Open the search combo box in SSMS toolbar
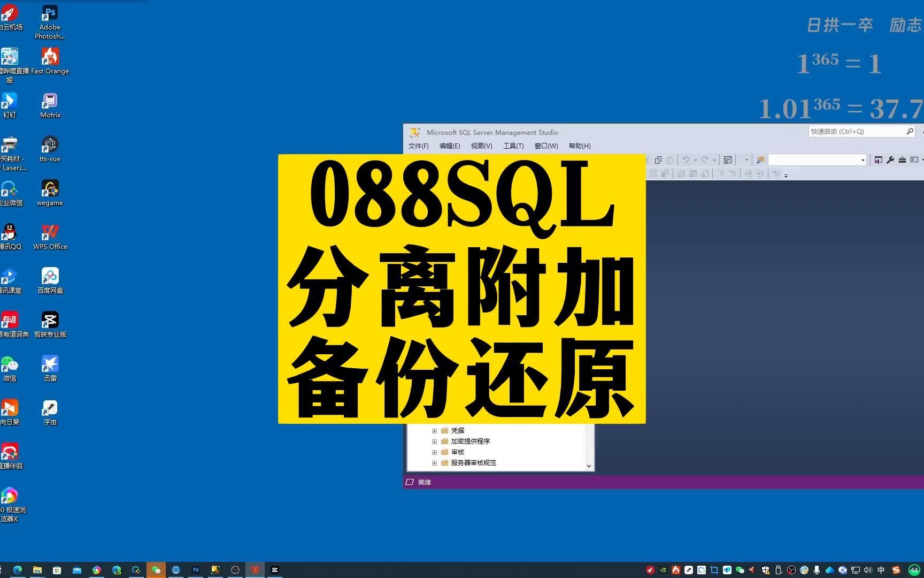This screenshot has height=578, width=924. pyautogui.click(x=817, y=160)
